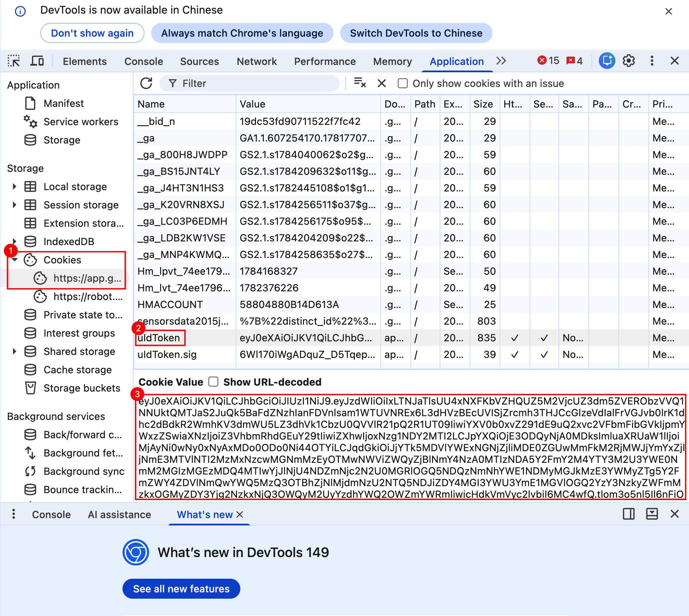Expand the Shared storage tree node

pos(14,351)
